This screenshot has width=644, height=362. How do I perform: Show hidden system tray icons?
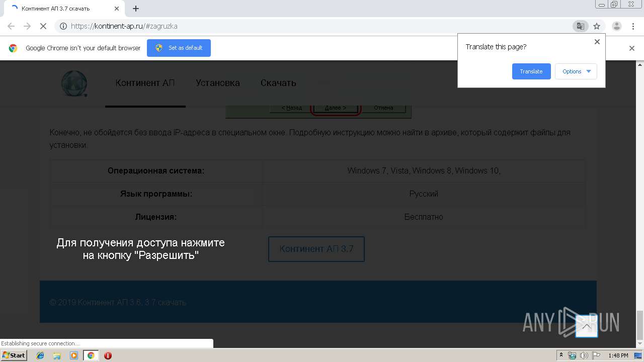point(561,355)
